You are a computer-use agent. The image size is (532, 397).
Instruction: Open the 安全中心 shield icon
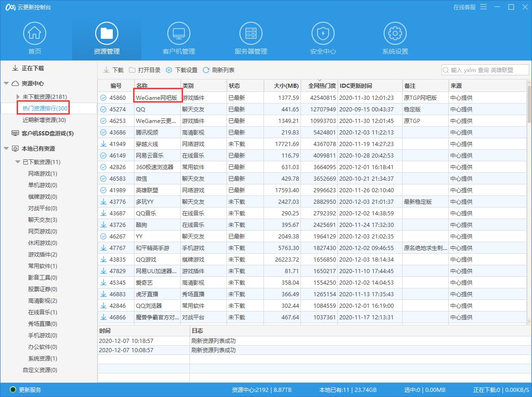[x=323, y=32]
